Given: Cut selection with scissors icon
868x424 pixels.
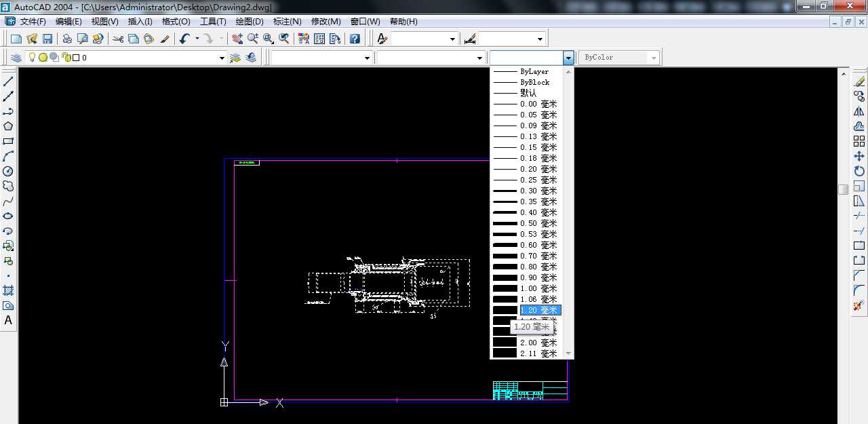Looking at the screenshot, I should coord(118,39).
